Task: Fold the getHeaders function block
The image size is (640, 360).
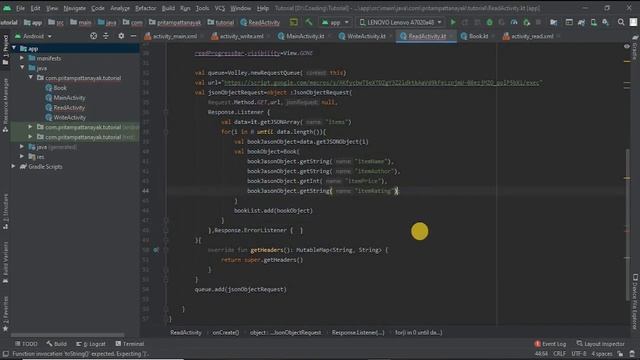Action: [x=166, y=250]
